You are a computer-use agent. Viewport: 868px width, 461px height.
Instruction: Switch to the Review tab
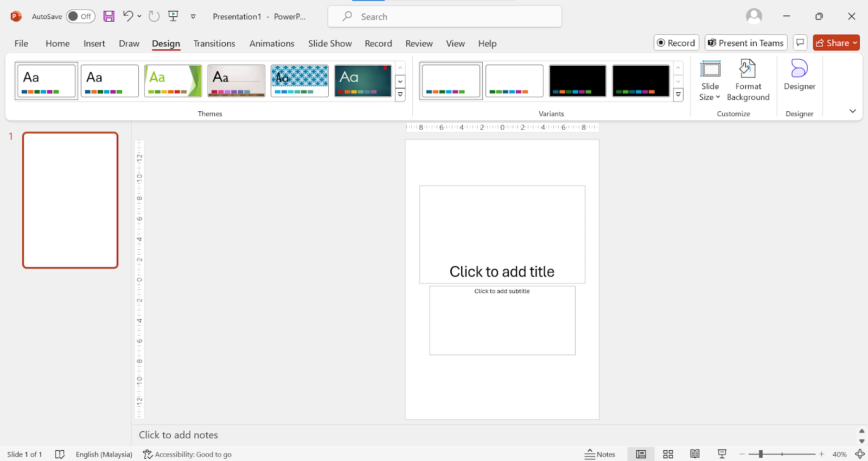click(419, 43)
